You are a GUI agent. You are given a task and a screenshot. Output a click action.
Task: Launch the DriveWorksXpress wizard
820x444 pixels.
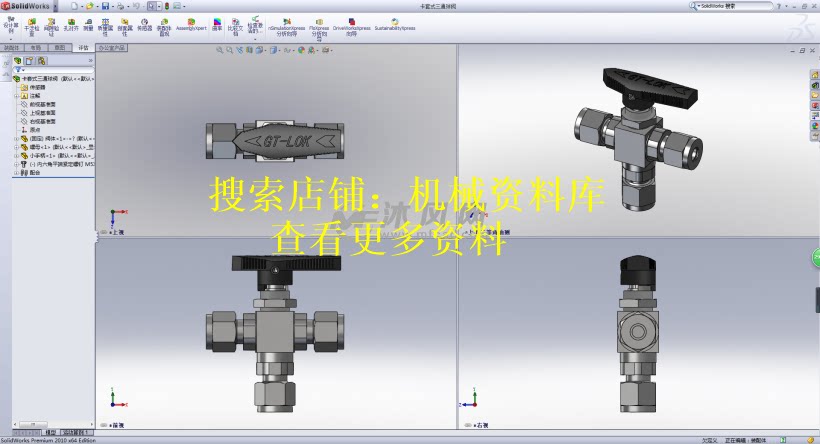(351, 28)
